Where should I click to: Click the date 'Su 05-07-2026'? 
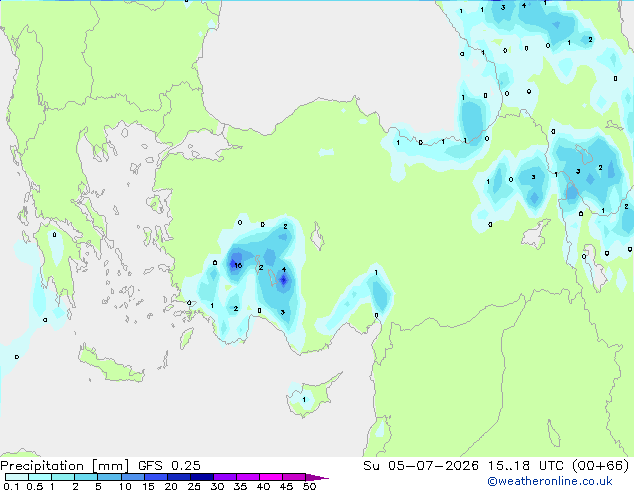click(421, 465)
